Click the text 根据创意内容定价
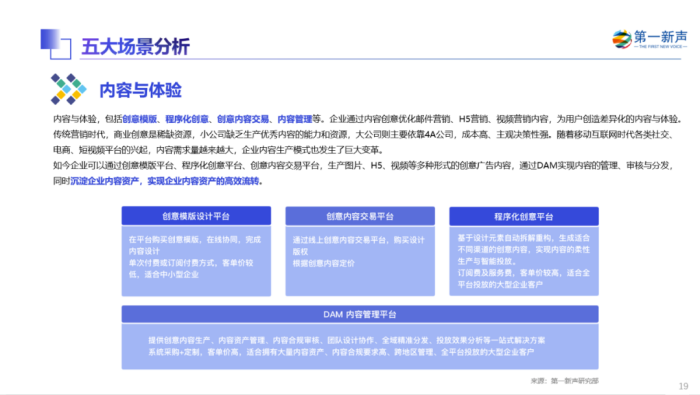700x395 pixels. 324,263
